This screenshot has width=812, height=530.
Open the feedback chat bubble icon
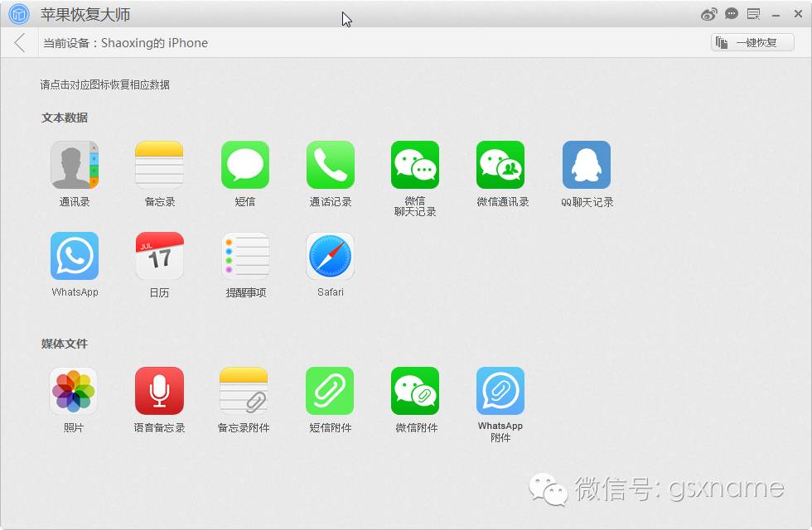pyautogui.click(x=731, y=14)
